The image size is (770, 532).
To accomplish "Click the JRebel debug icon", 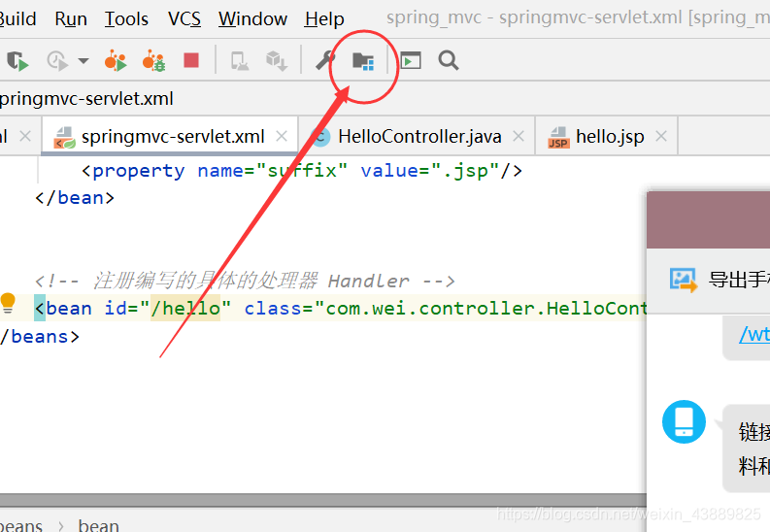I will point(153,61).
